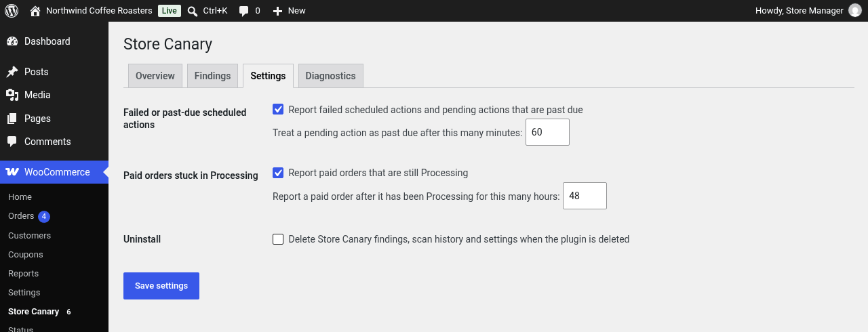Click the search magnifier icon in admin bar
This screenshot has height=332, width=868.
tap(193, 11)
